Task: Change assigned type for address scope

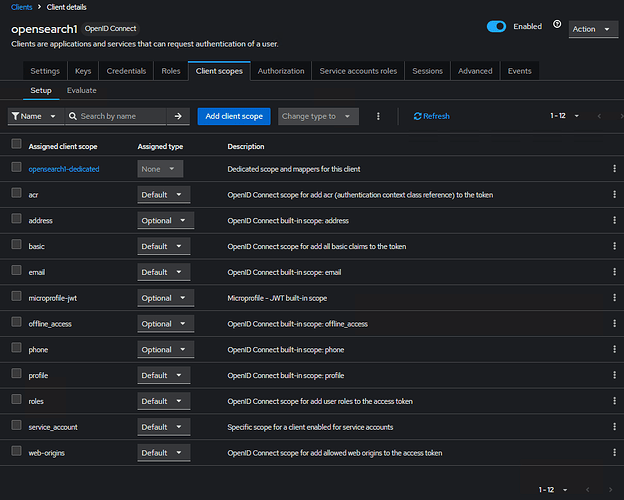Action: coord(166,221)
